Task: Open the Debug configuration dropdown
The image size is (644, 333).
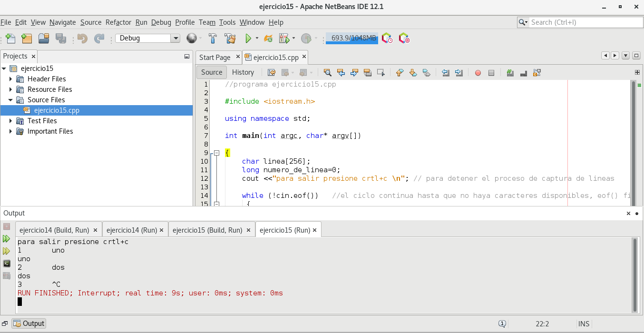Action: [x=176, y=39]
